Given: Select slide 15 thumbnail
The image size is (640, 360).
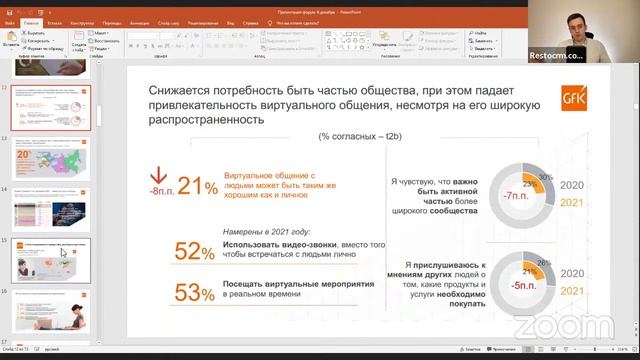Looking at the screenshot, I should point(51,261).
